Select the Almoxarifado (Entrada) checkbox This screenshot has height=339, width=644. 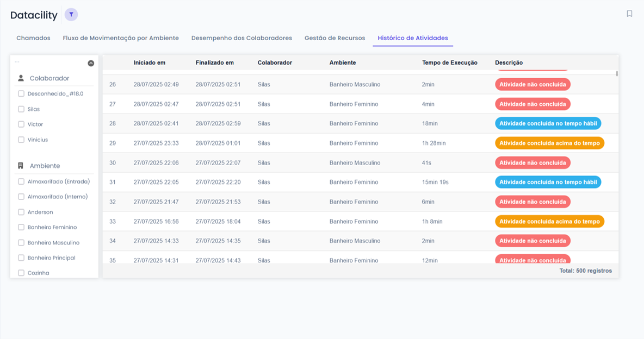[21, 181]
